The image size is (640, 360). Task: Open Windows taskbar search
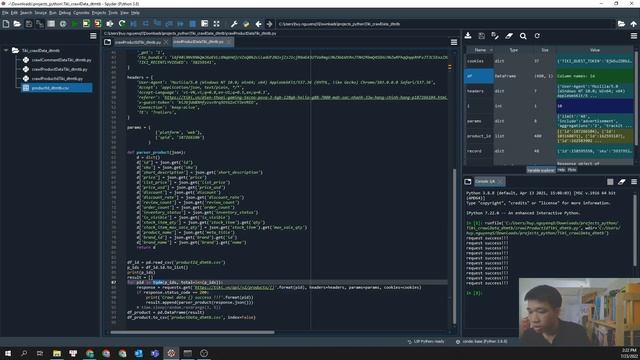[24, 353]
